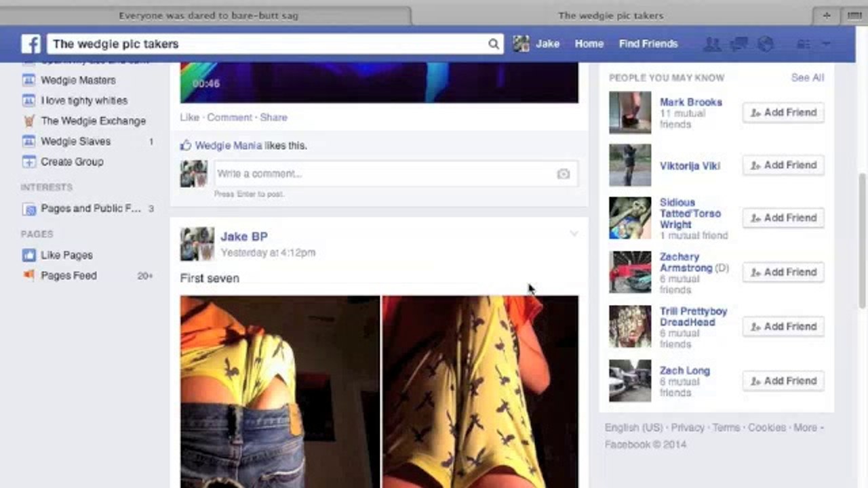Open the friend requests icon
Image resolution: width=868 pixels, height=488 pixels.
[712, 44]
